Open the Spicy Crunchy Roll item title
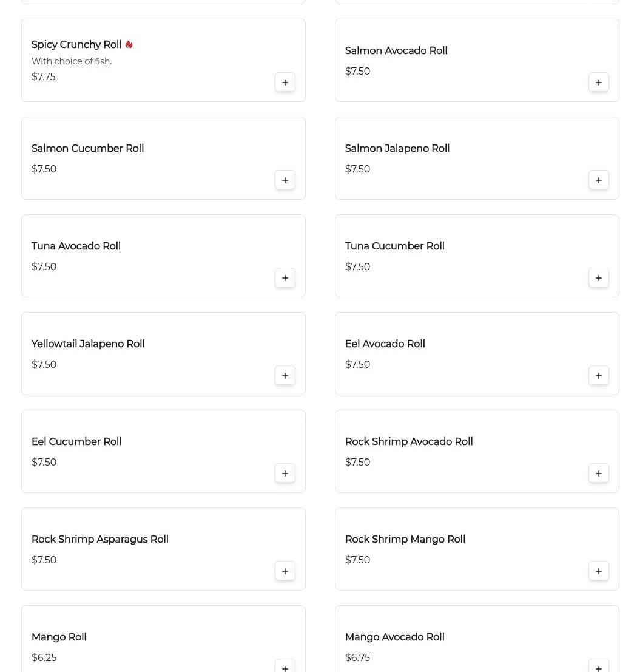637x672 pixels. pos(76,45)
